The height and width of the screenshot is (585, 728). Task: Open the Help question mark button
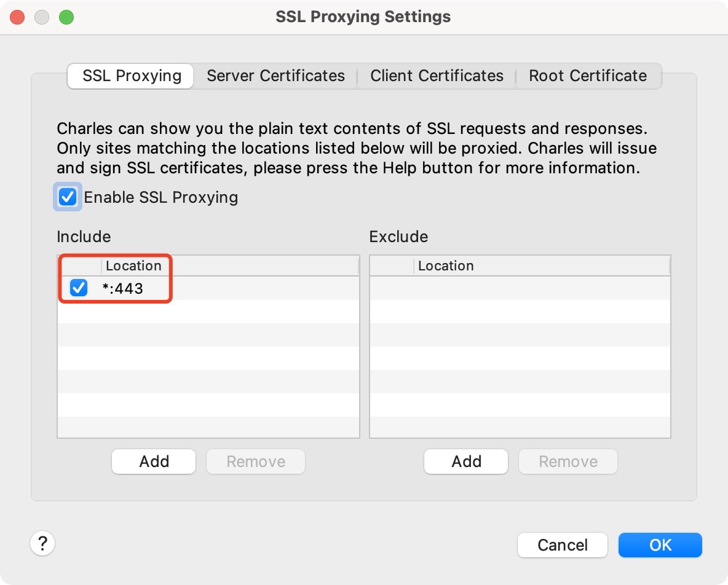[42, 543]
